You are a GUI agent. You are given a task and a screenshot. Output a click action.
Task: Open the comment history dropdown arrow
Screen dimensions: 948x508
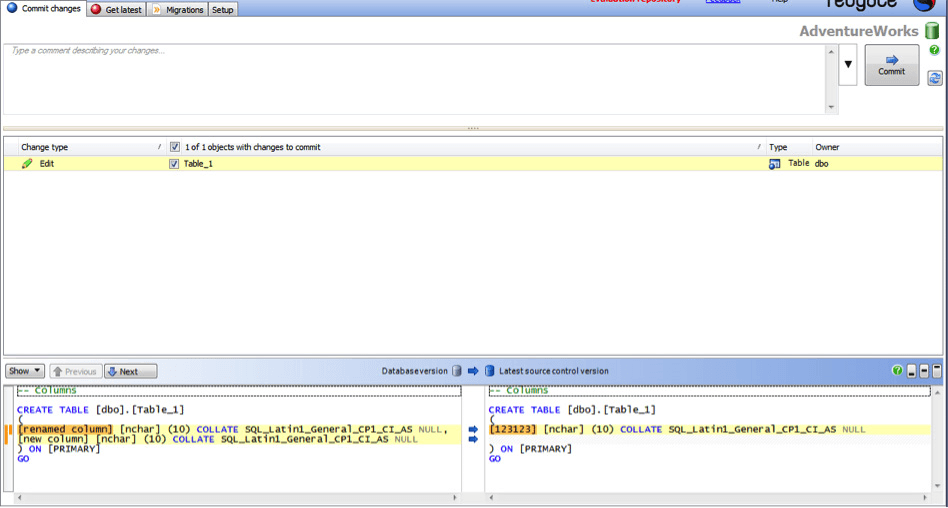pos(848,64)
